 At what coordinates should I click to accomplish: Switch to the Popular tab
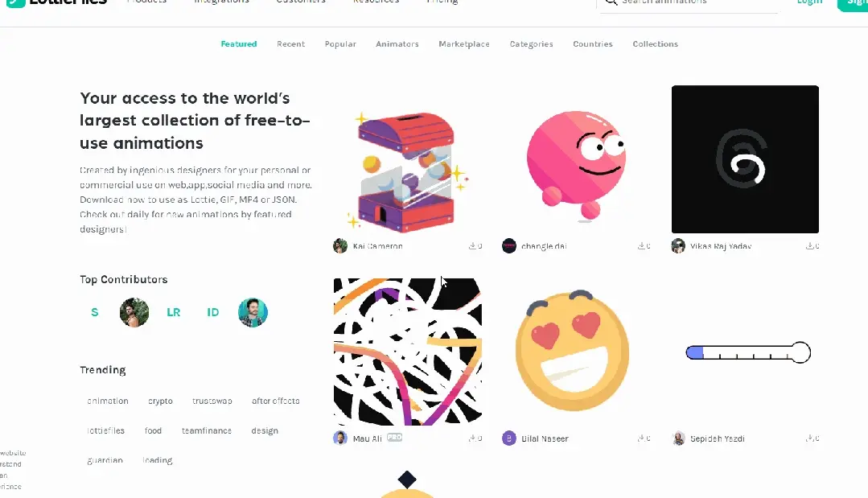click(x=340, y=43)
